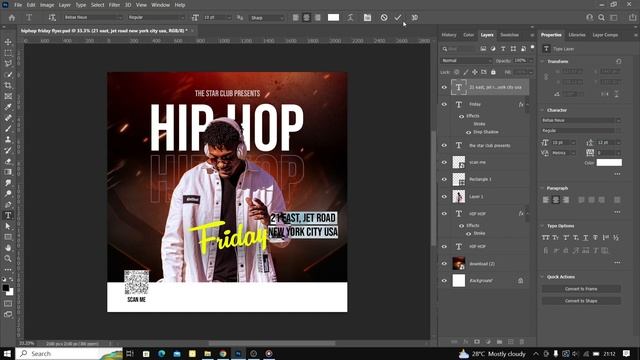Add layer mask from Layers panel

[x=477, y=342]
